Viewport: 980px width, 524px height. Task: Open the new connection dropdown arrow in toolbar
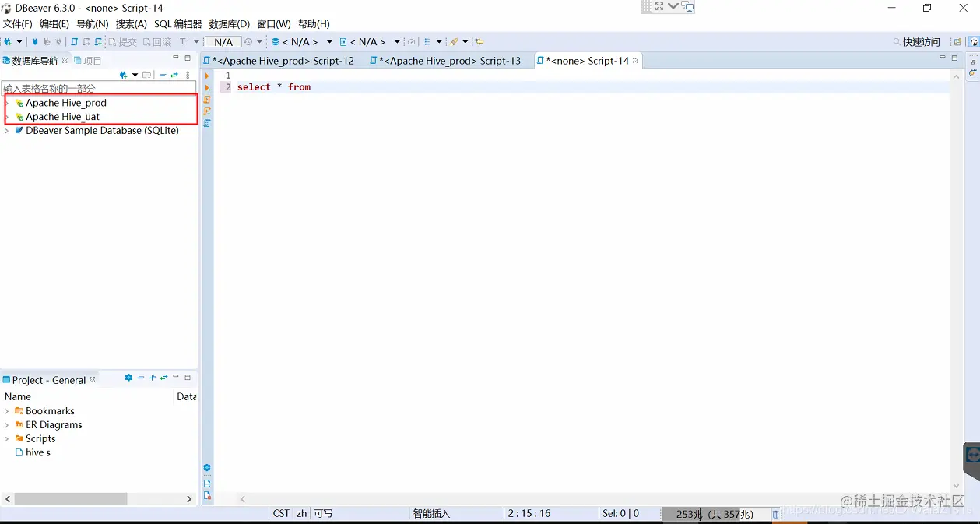(x=19, y=42)
